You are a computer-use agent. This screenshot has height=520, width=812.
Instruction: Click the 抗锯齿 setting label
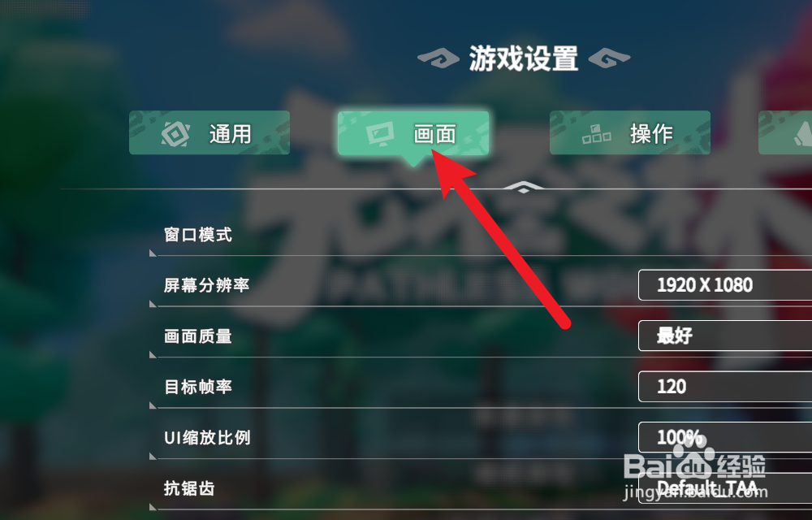pyautogui.click(x=189, y=488)
